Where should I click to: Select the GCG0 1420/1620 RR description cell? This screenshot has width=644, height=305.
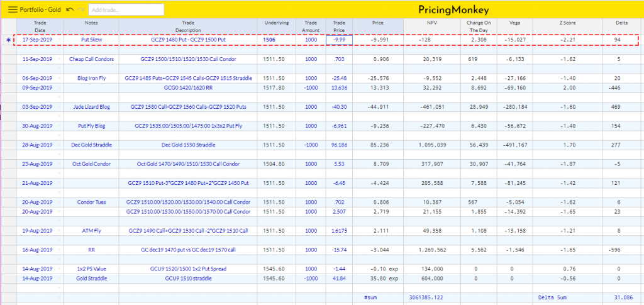pos(187,87)
